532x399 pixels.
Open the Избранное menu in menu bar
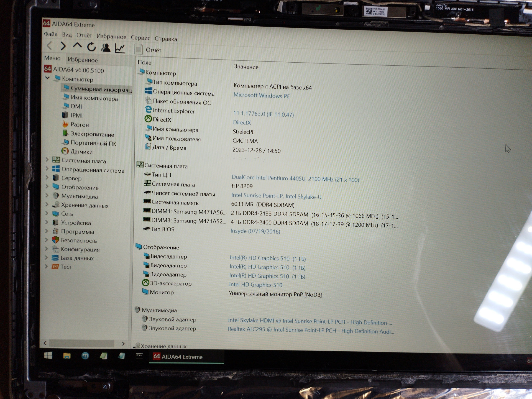point(111,36)
